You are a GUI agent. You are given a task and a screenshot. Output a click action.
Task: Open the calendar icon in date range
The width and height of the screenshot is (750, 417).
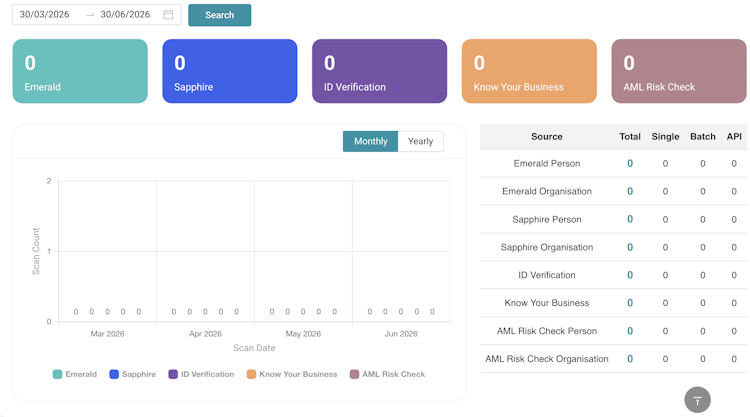pos(168,14)
